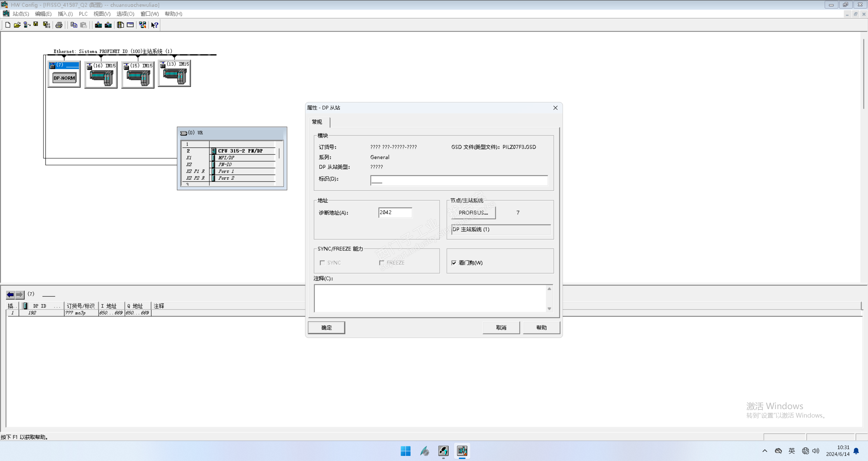Click the PROFIBUS... button

pyautogui.click(x=473, y=213)
